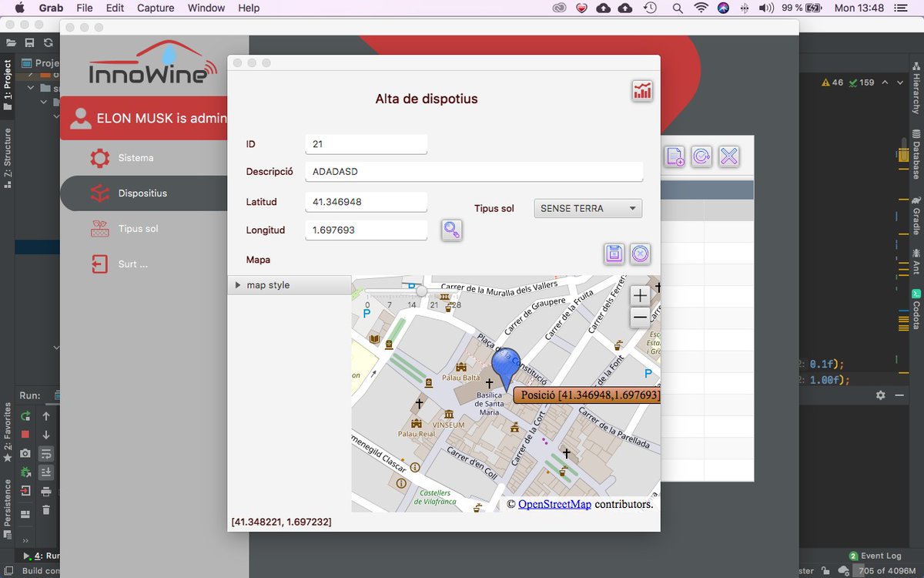Image resolution: width=924 pixels, height=578 pixels.
Task: Click the rerun icon in Run panel
Action: coord(25,416)
